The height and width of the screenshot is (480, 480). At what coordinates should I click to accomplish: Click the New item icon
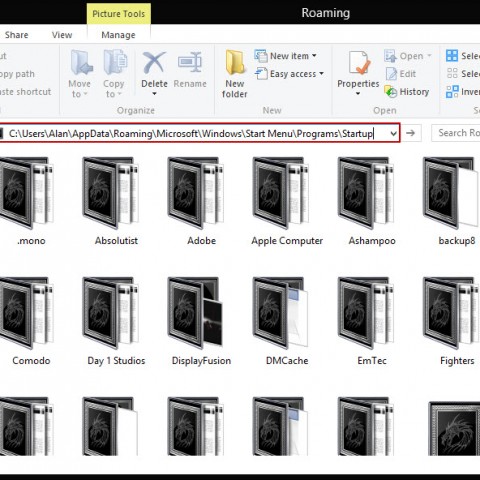[261, 56]
